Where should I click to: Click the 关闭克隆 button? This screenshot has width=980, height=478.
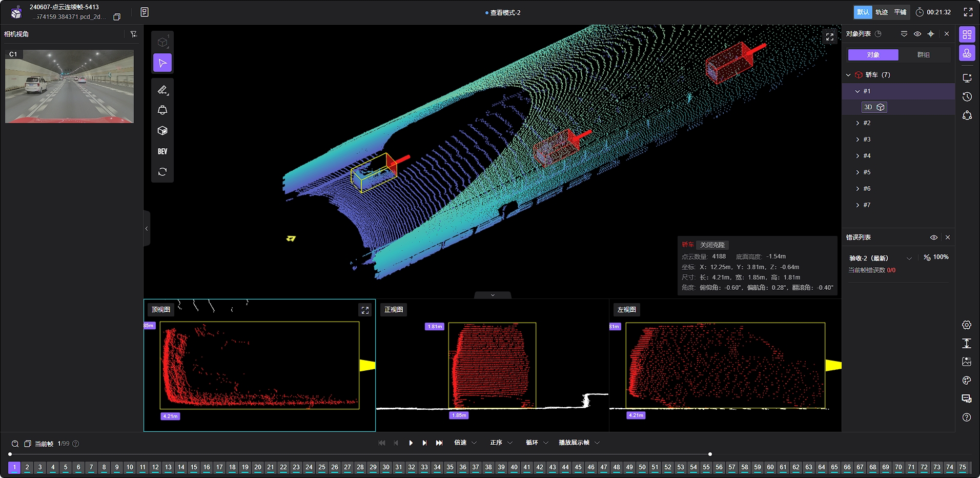[x=712, y=245]
